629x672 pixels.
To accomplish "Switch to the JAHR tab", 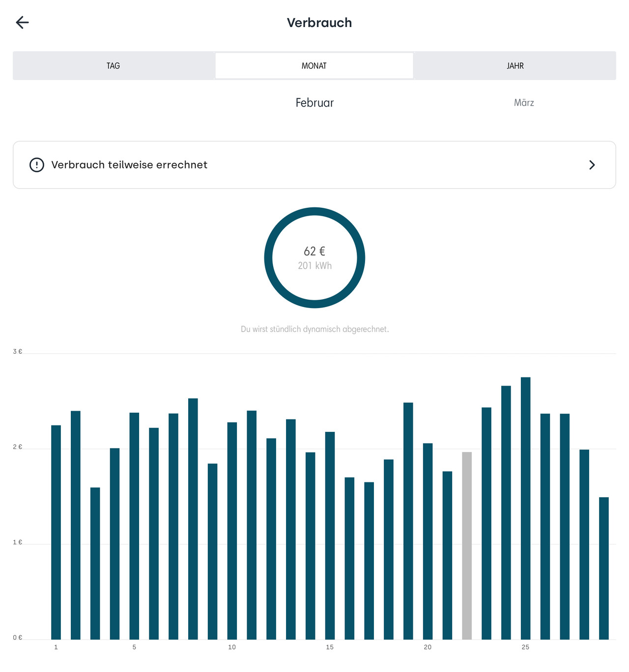I will 515,66.
